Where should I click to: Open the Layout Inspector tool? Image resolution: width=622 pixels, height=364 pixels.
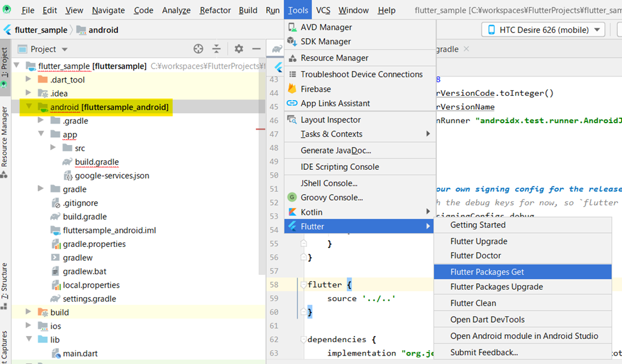tap(330, 120)
